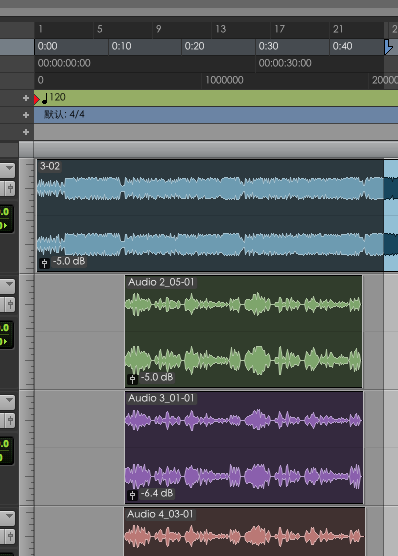
Task: Click 0:20 in the Min:Secs ruler
Action: [194, 46]
